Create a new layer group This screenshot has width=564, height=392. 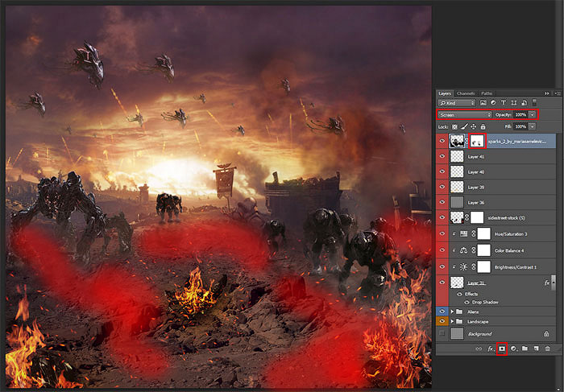click(525, 349)
